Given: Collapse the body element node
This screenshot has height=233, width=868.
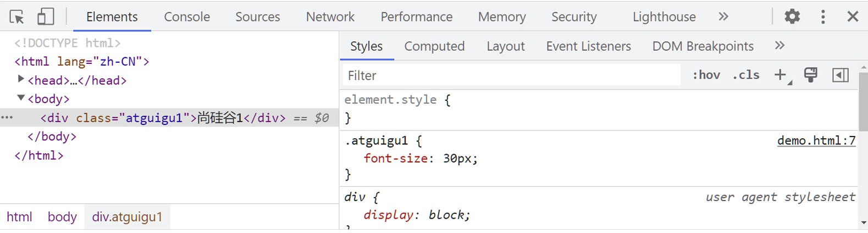Looking at the screenshot, I should [21, 98].
